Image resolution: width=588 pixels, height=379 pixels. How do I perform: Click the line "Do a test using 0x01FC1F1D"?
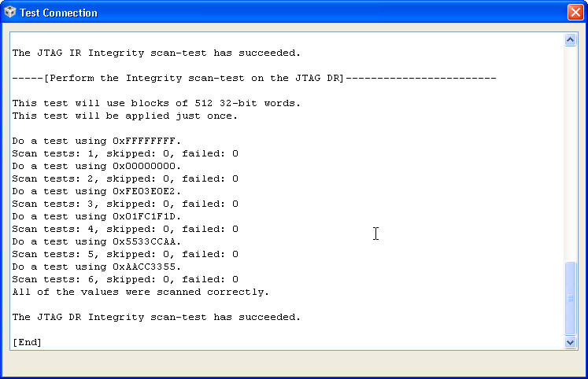click(96, 216)
